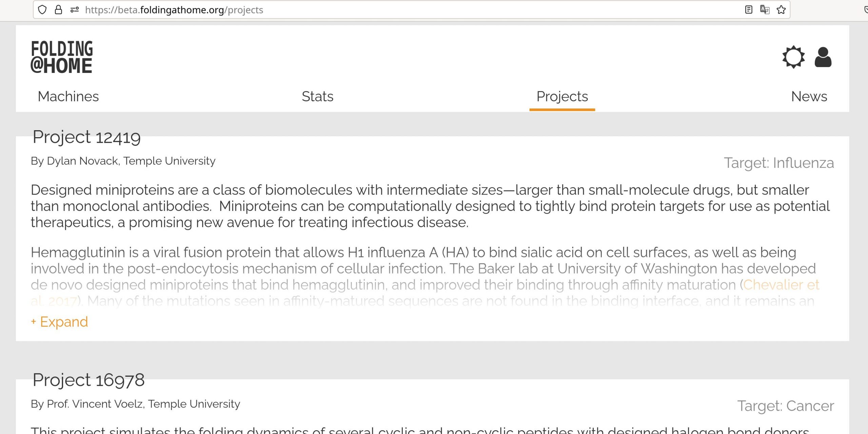Open the Chevalier et al. 2017 link
This screenshot has width=868, height=434.
point(781,285)
